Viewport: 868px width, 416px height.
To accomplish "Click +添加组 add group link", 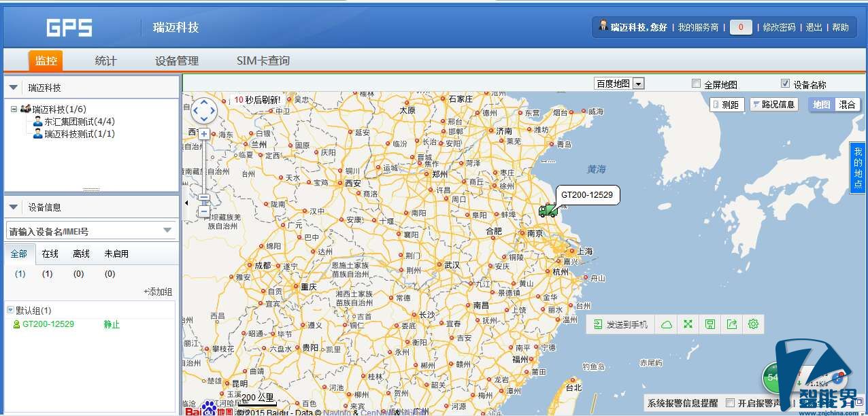I will point(158,292).
